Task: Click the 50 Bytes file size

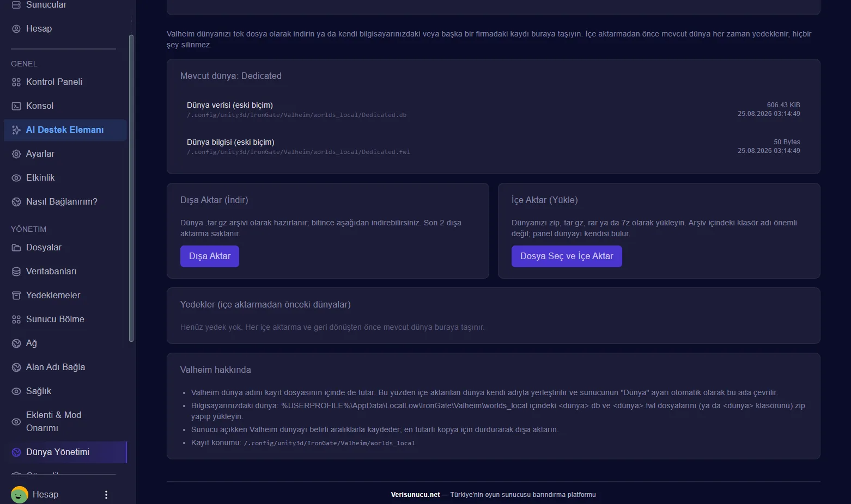Action: click(x=787, y=142)
